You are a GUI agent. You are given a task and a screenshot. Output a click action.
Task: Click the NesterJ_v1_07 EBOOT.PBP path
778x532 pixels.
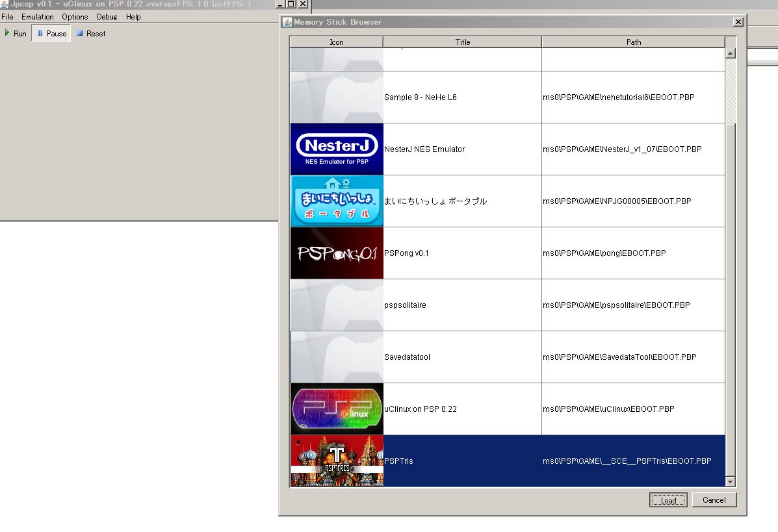pyautogui.click(x=622, y=149)
